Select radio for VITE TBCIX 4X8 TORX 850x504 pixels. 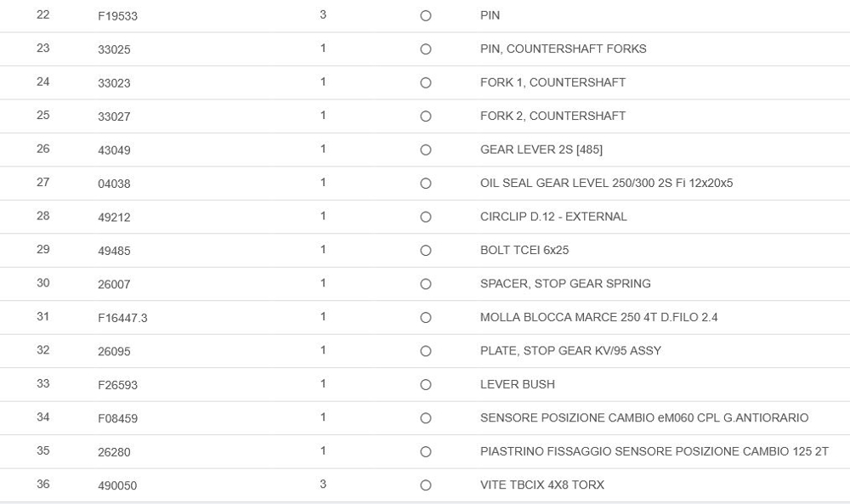(x=426, y=485)
